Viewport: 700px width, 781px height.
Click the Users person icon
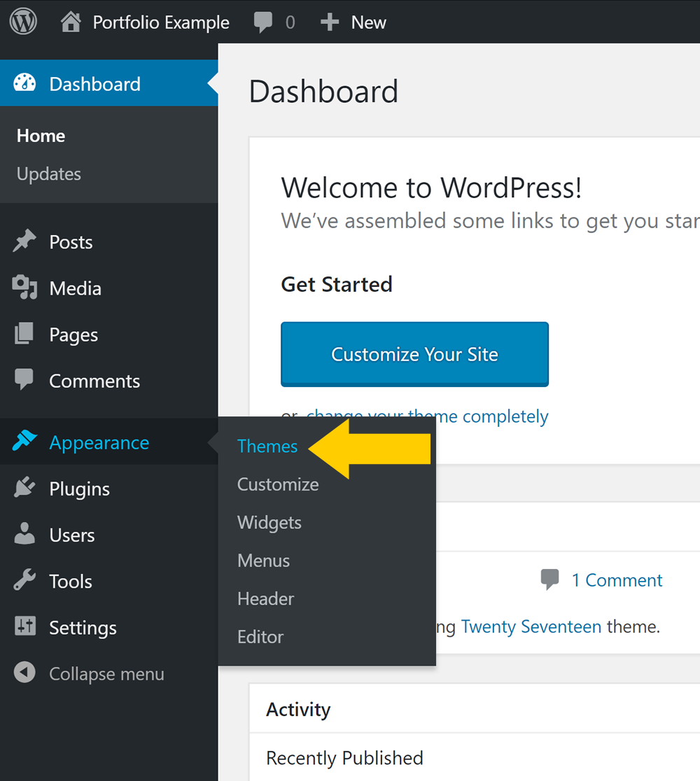click(x=24, y=533)
